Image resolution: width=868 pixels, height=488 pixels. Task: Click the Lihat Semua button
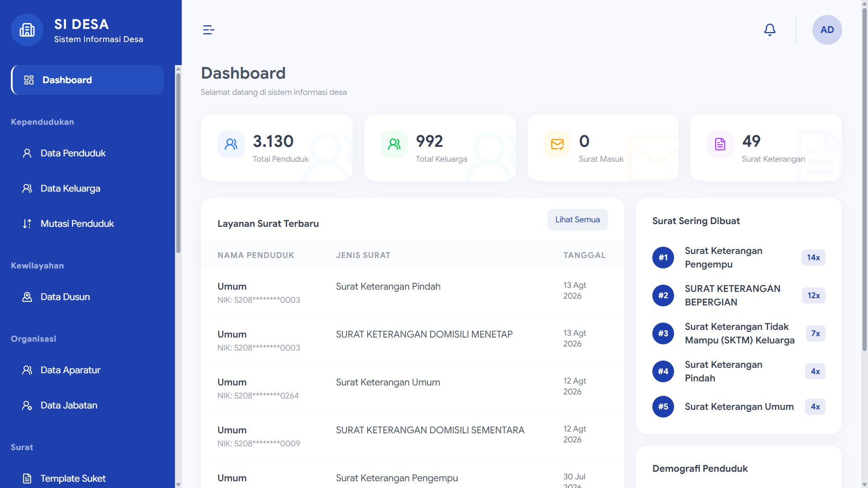click(577, 220)
